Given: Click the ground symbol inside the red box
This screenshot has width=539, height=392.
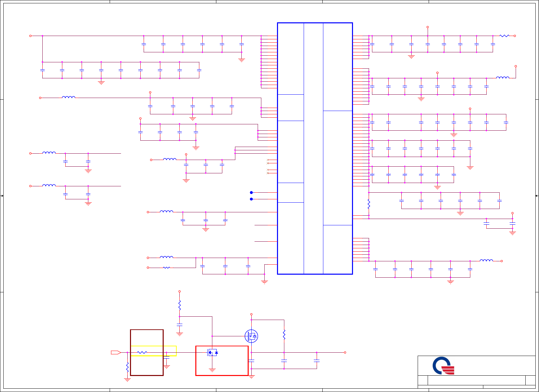Looking at the screenshot, I should click(212, 370).
